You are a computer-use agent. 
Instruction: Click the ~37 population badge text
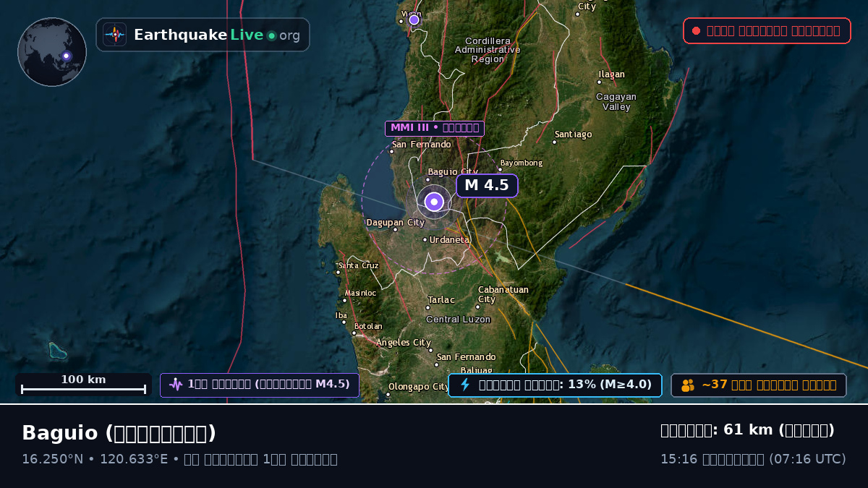pyautogui.click(x=769, y=385)
